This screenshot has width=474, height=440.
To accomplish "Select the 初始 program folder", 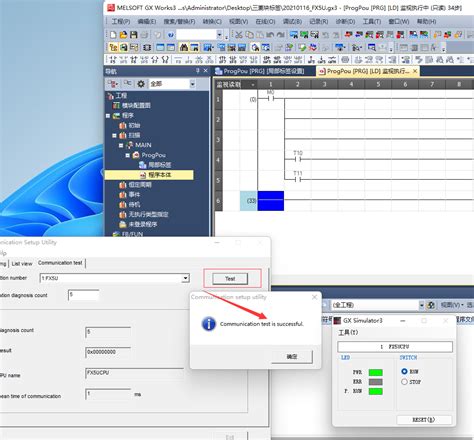I will tap(130, 125).
